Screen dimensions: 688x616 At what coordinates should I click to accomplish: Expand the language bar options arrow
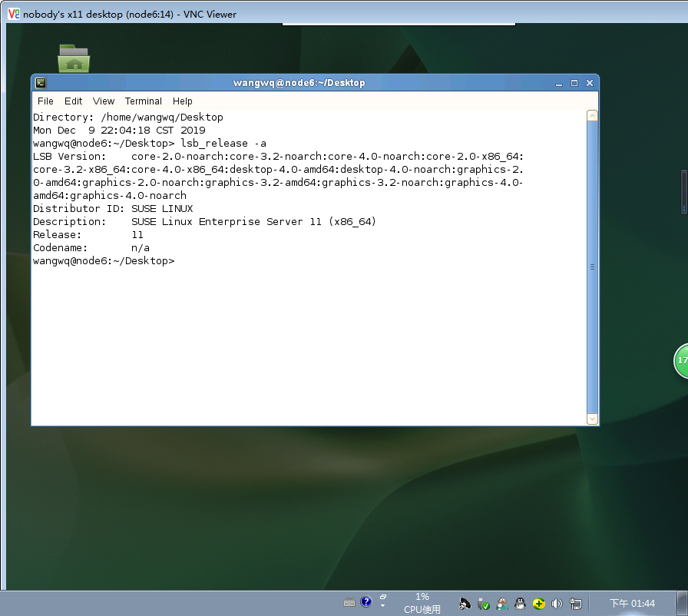382,606
